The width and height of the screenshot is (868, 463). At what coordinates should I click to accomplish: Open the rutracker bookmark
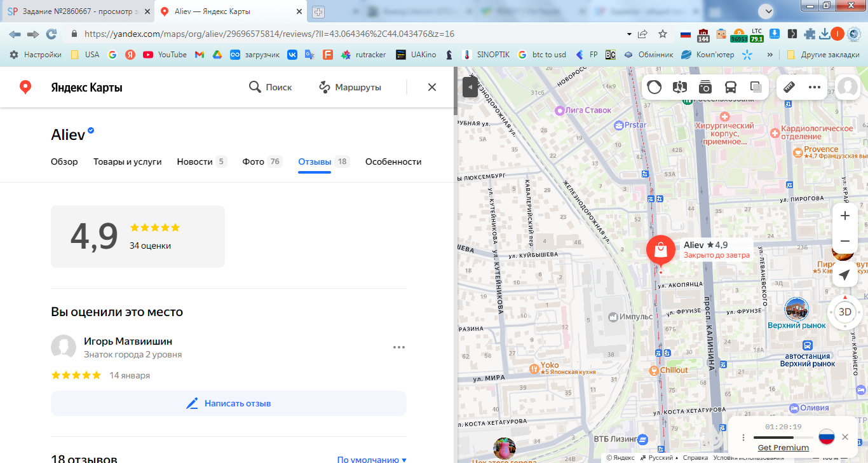[x=363, y=55]
